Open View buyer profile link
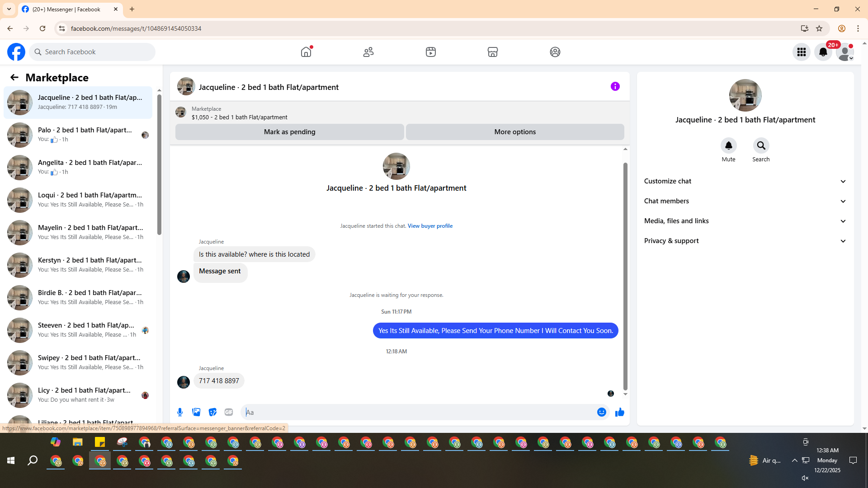 click(x=430, y=226)
